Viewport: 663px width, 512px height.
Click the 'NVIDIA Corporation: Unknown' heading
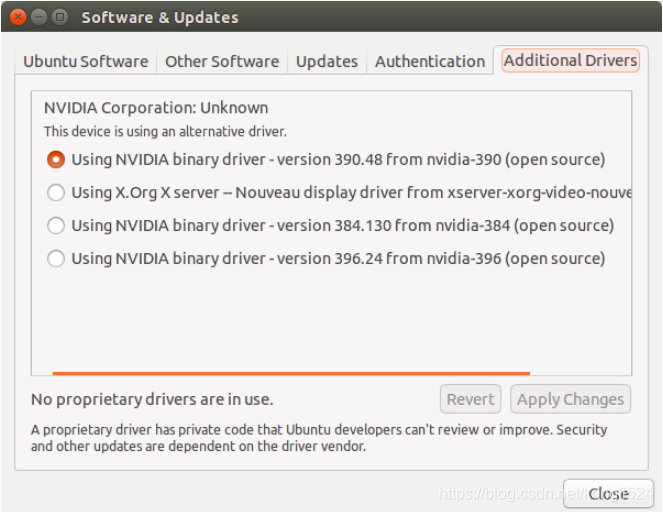pos(156,108)
